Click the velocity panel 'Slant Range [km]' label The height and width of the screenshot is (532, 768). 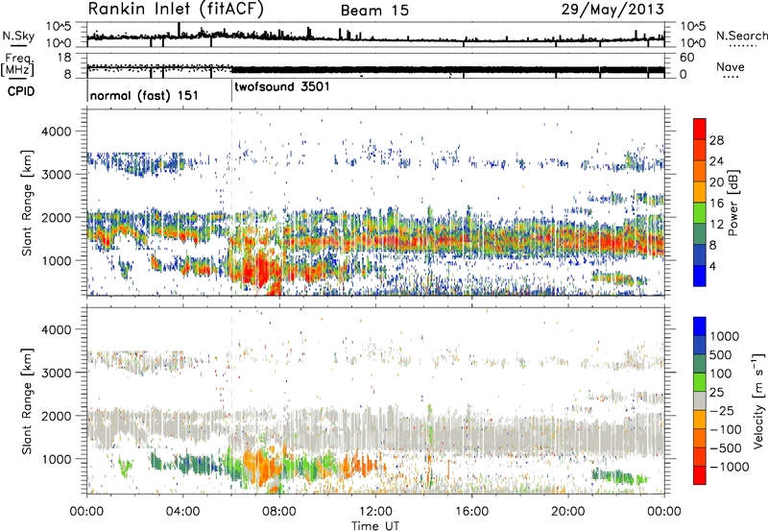pos(28,401)
